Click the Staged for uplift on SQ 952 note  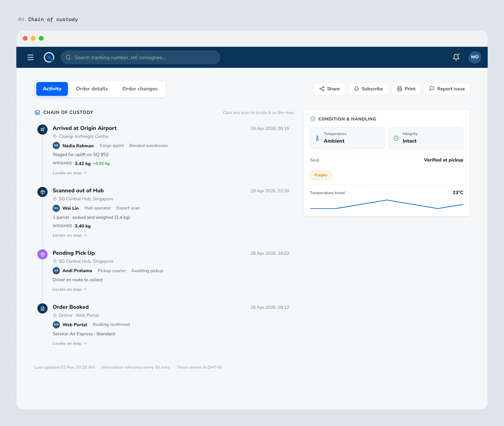point(81,155)
